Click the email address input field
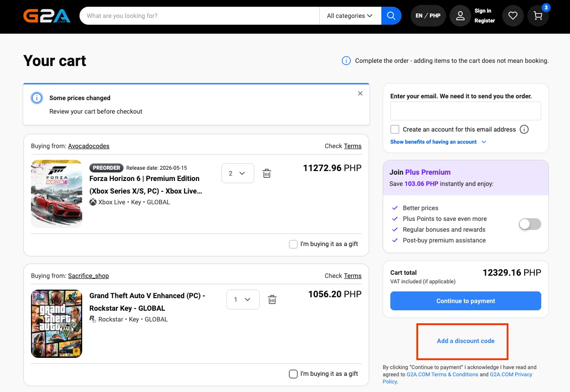 pos(466,111)
